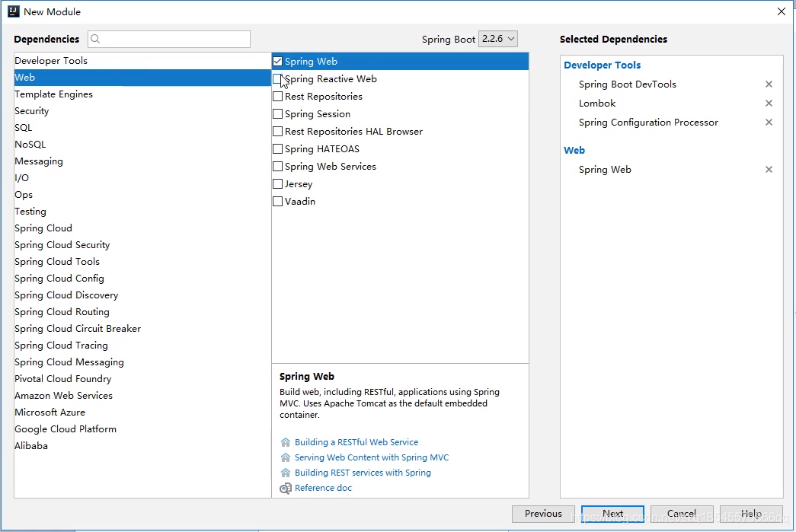Choose the NoSQL category

click(142, 145)
